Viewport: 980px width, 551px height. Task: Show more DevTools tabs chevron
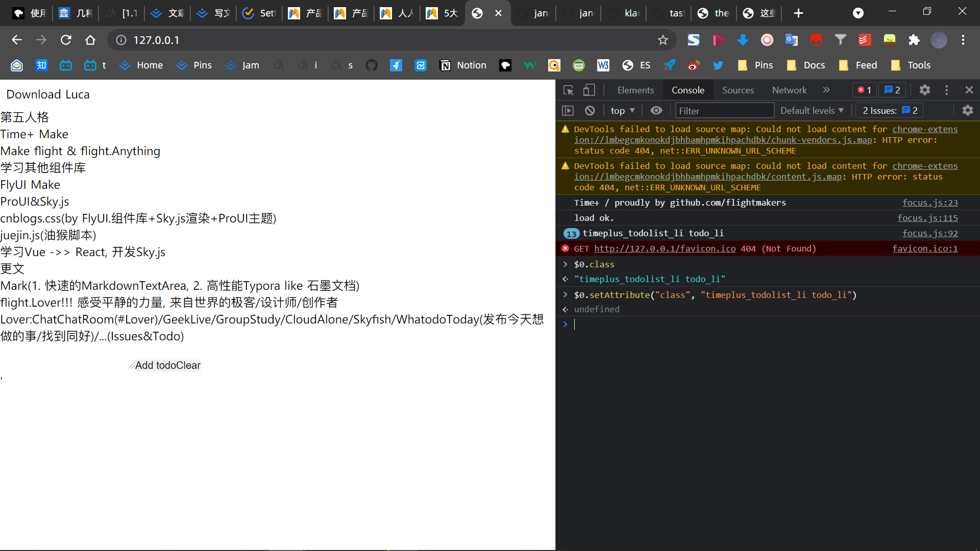click(x=826, y=90)
